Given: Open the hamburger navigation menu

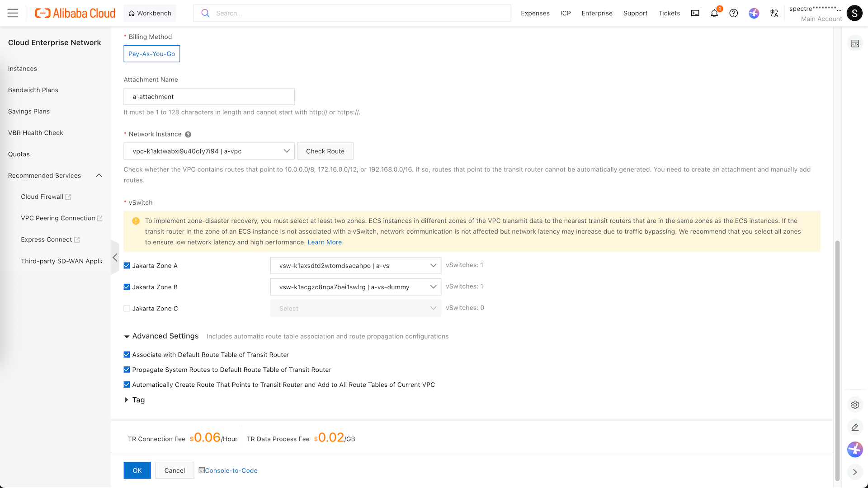Looking at the screenshot, I should point(13,13).
